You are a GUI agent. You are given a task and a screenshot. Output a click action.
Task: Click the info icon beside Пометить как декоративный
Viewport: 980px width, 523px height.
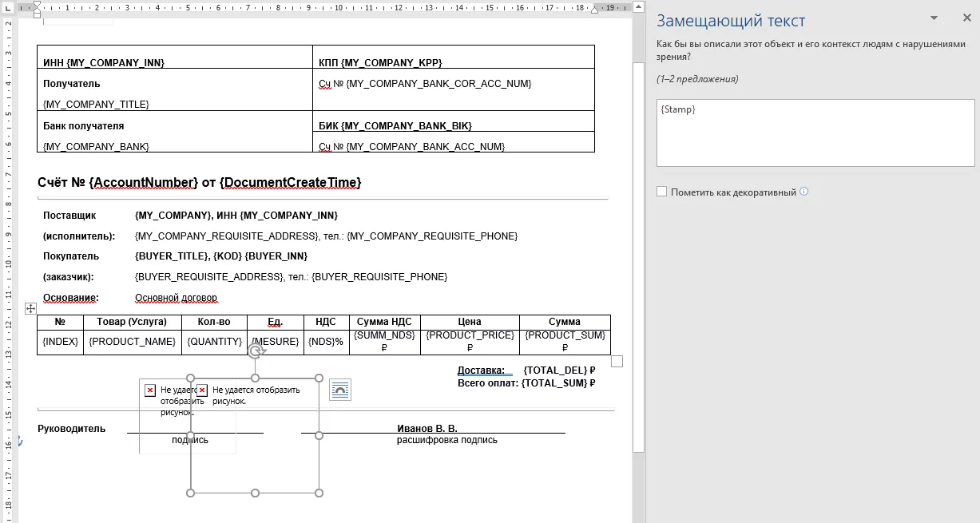point(803,192)
